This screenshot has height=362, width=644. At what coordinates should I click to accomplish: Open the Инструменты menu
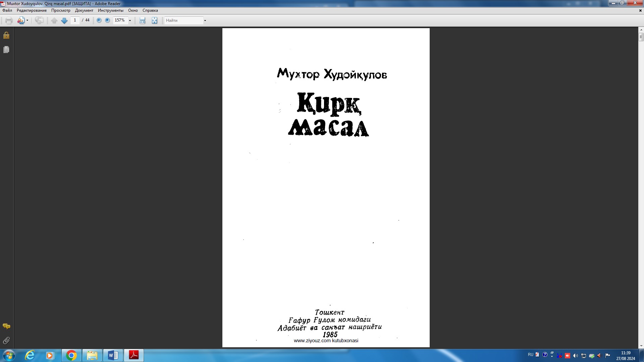[x=110, y=10]
